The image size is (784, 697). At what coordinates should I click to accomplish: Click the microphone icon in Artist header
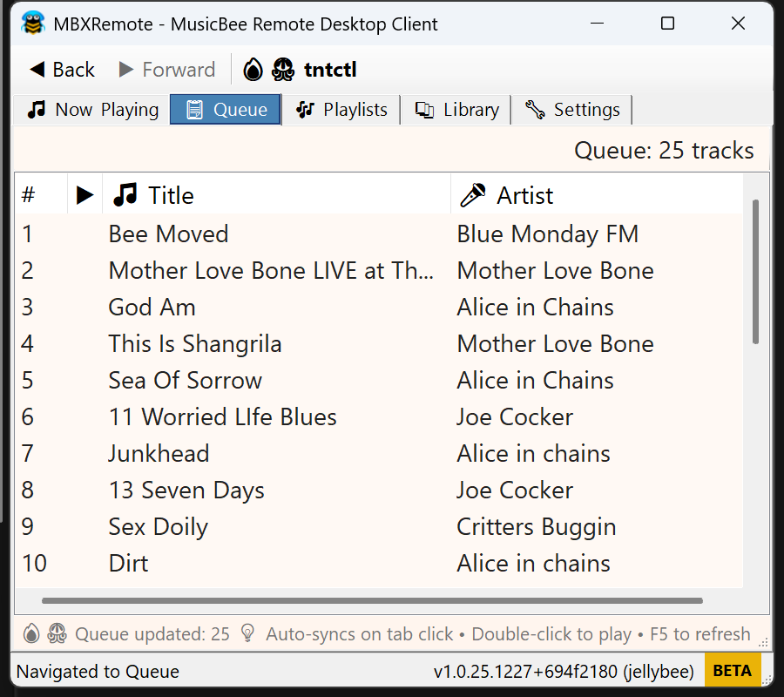point(473,195)
